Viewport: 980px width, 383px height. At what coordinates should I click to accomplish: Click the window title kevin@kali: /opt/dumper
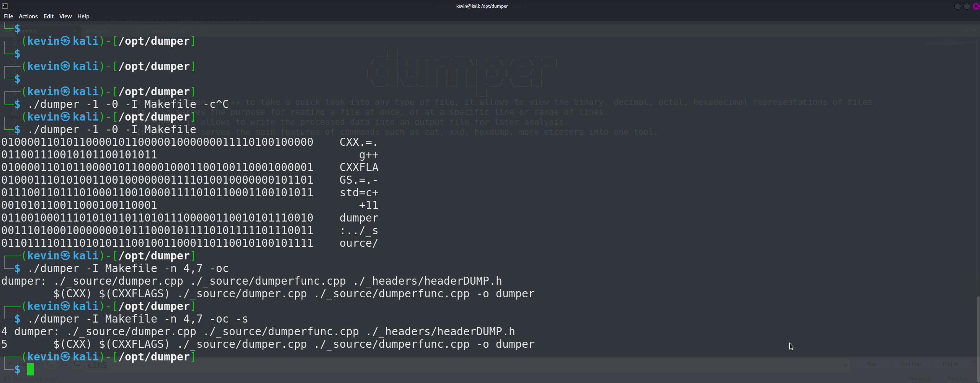(x=482, y=6)
